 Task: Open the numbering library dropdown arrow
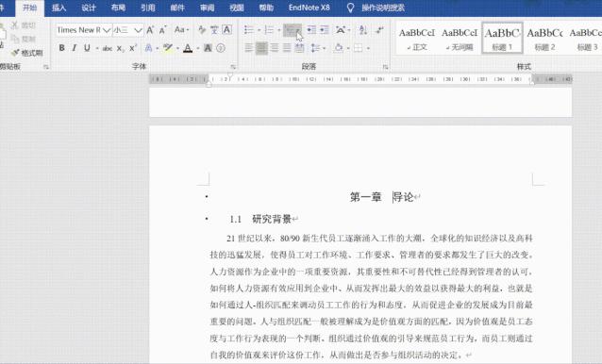point(278,30)
